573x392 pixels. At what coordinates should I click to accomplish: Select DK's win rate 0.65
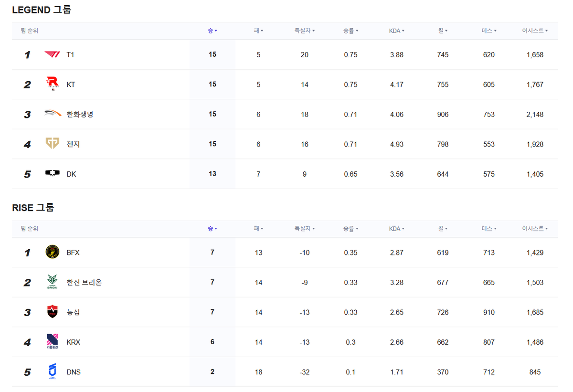click(350, 174)
